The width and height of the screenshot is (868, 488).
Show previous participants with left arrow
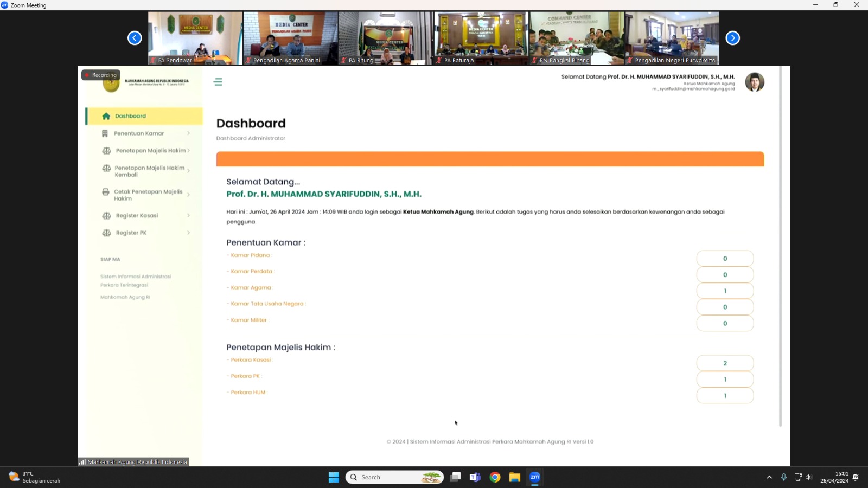tap(135, 38)
